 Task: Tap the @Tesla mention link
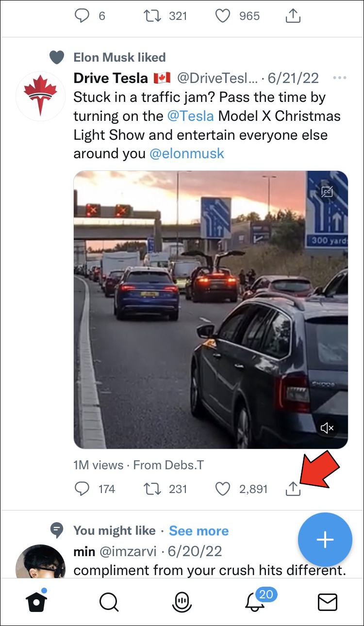click(190, 116)
